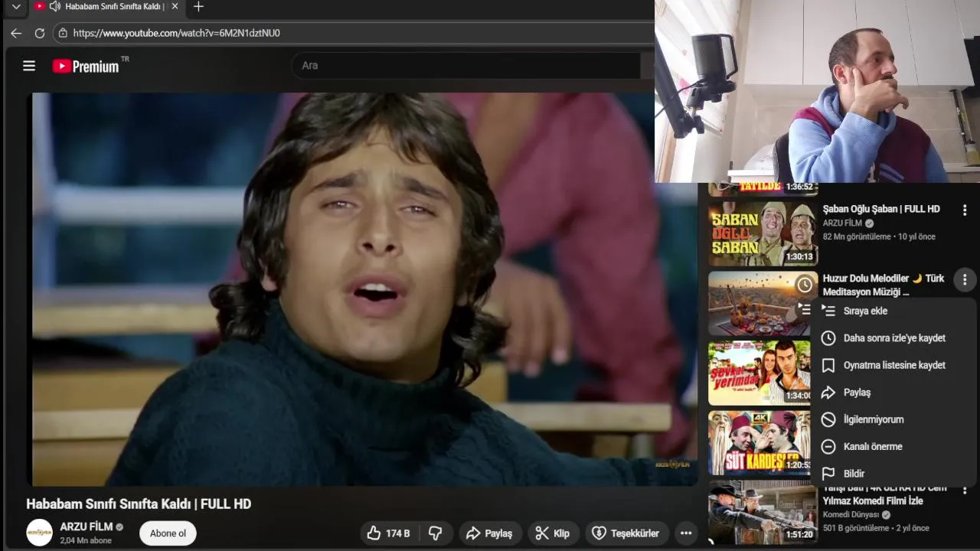Open ARZU FİLM channel name link

click(87, 527)
